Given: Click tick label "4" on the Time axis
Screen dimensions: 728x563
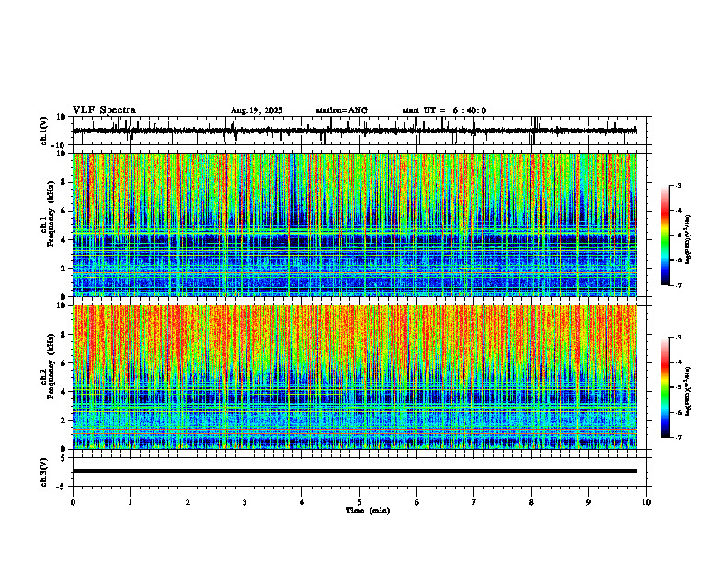Looking at the screenshot, I should click(x=302, y=502).
